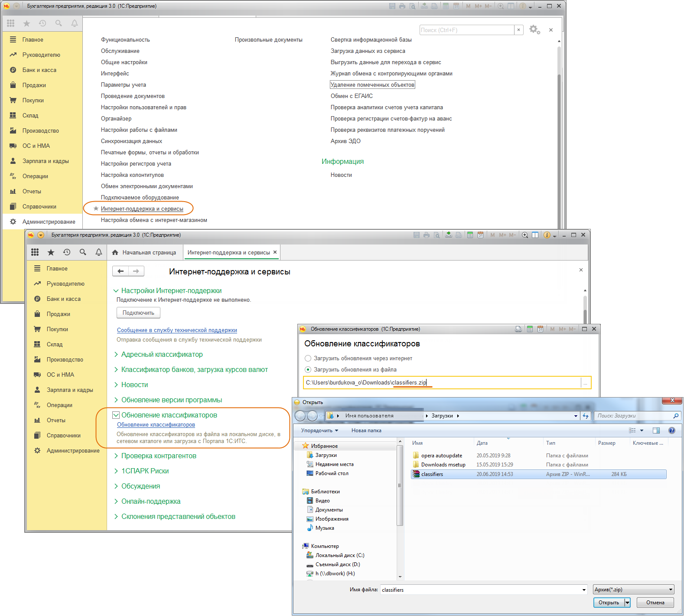Open Производство section in front window sidebar

point(65,360)
